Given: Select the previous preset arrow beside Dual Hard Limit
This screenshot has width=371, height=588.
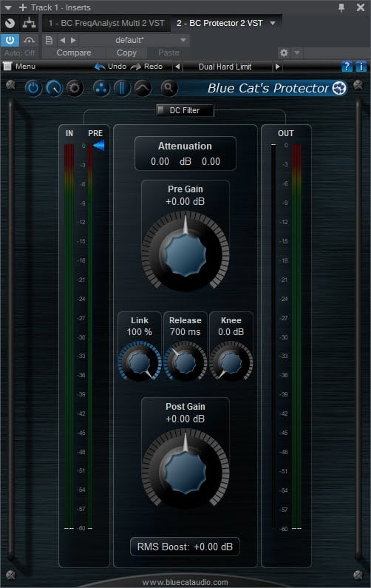Looking at the screenshot, I should (177, 67).
